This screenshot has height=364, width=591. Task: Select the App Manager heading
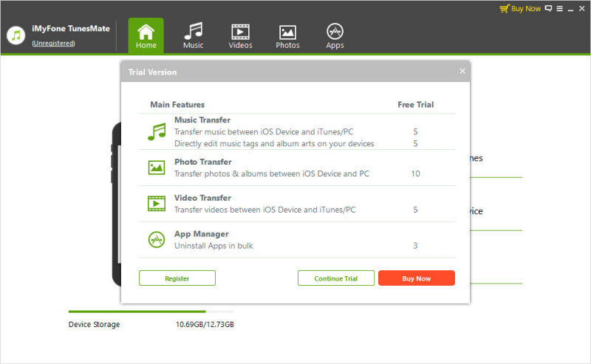pos(201,234)
